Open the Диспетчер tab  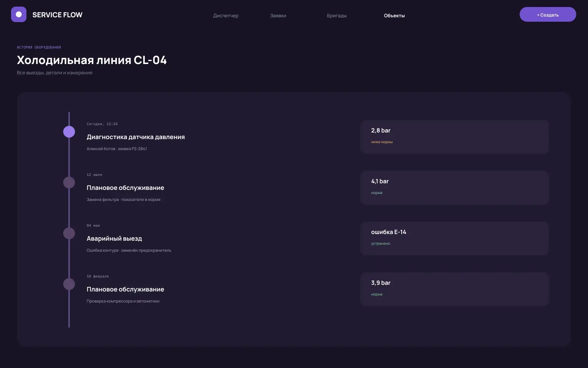(226, 15)
